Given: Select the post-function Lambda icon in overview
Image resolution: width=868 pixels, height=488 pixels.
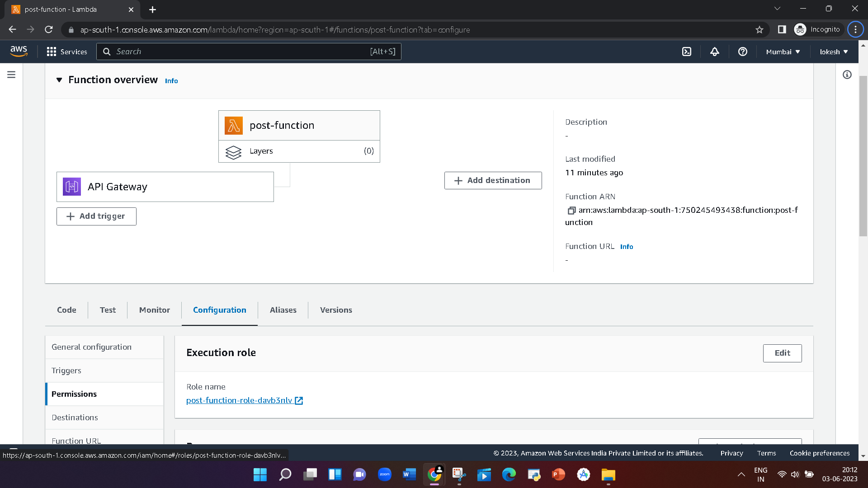Looking at the screenshot, I should pyautogui.click(x=233, y=125).
